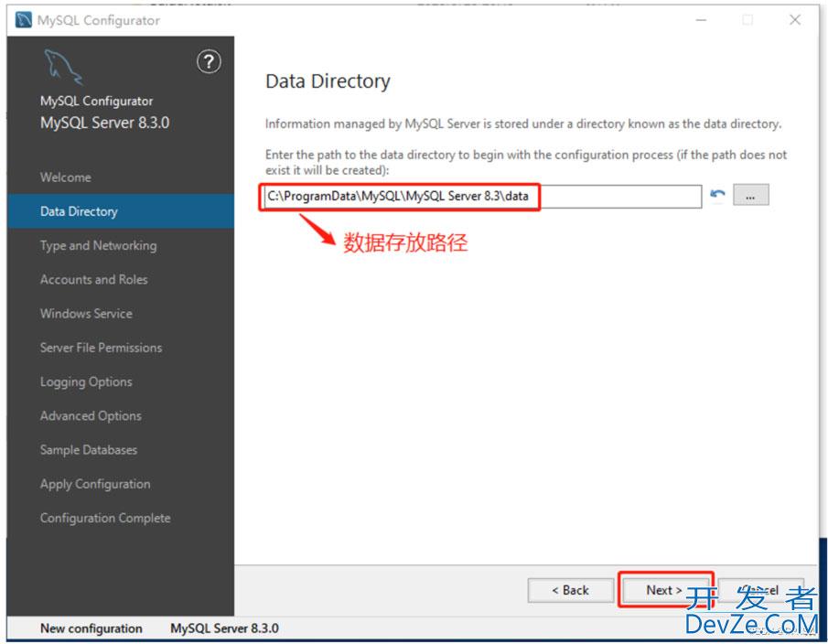Click 'MySQL Server 8.3.0' sidebar title

[104, 123]
